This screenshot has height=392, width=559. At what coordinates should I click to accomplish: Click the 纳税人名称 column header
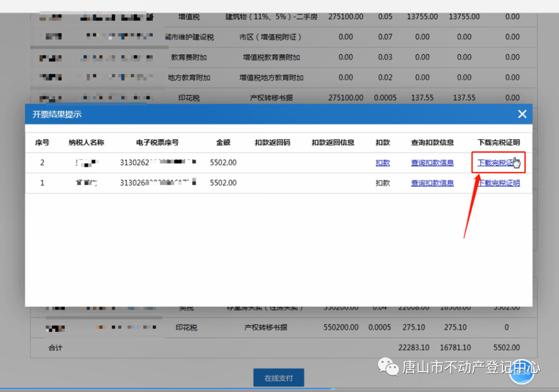coord(86,142)
